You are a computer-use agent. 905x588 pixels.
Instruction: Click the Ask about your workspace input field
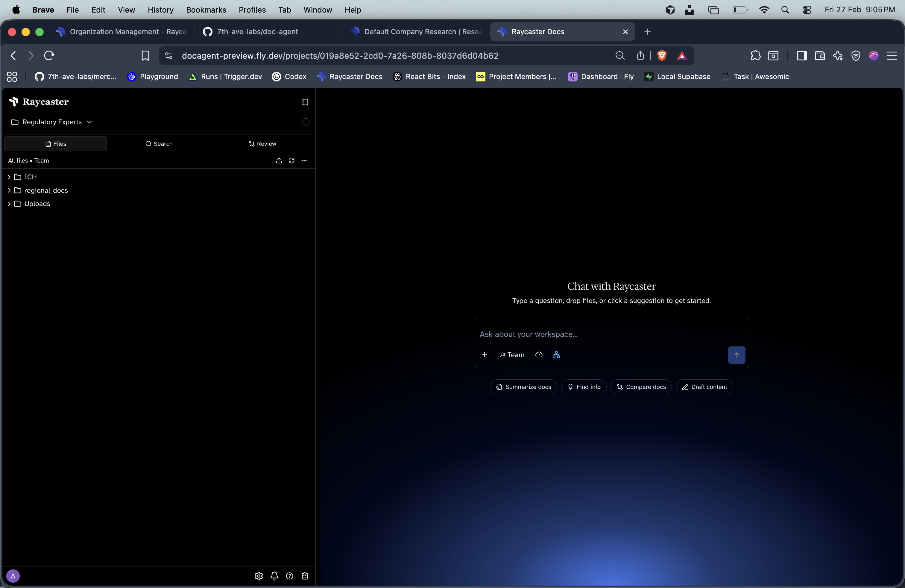pyautogui.click(x=611, y=334)
